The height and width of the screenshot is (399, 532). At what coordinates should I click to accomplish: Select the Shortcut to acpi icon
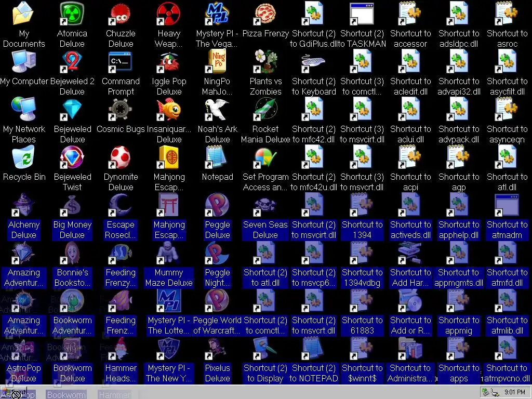click(410, 157)
